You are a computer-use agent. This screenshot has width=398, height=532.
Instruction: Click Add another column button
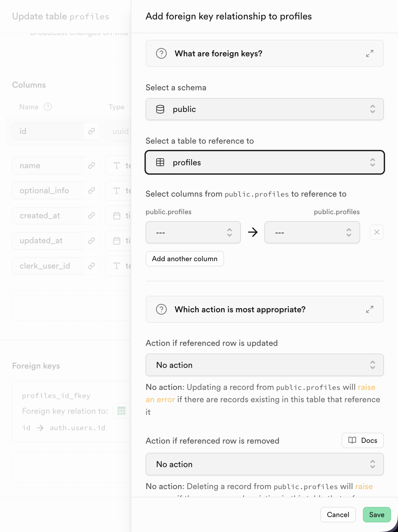coord(184,259)
